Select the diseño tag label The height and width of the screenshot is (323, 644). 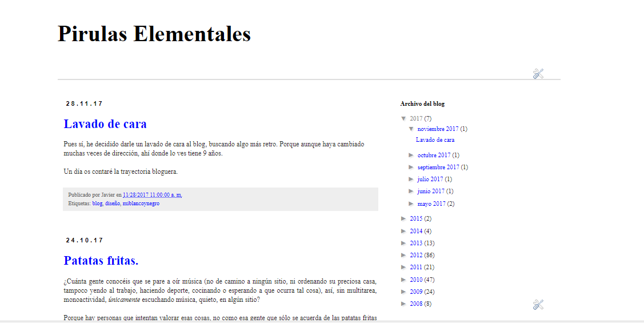[113, 204]
